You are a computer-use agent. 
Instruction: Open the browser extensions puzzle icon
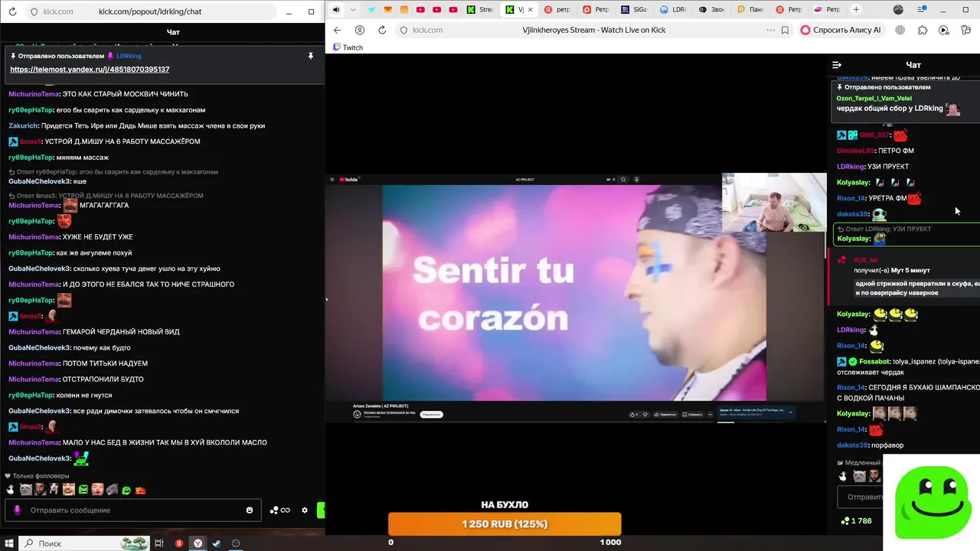coord(922,30)
